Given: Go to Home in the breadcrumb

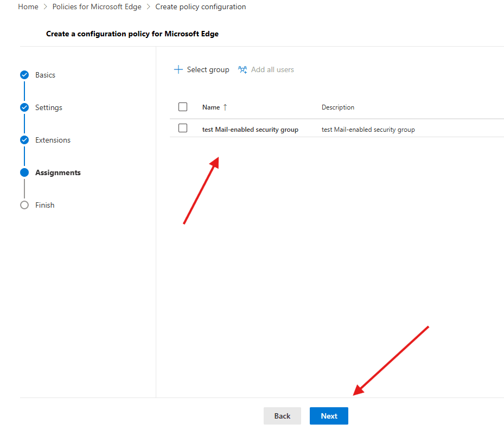Looking at the screenshot, I should pyautogui.click(x=28, y=7).
